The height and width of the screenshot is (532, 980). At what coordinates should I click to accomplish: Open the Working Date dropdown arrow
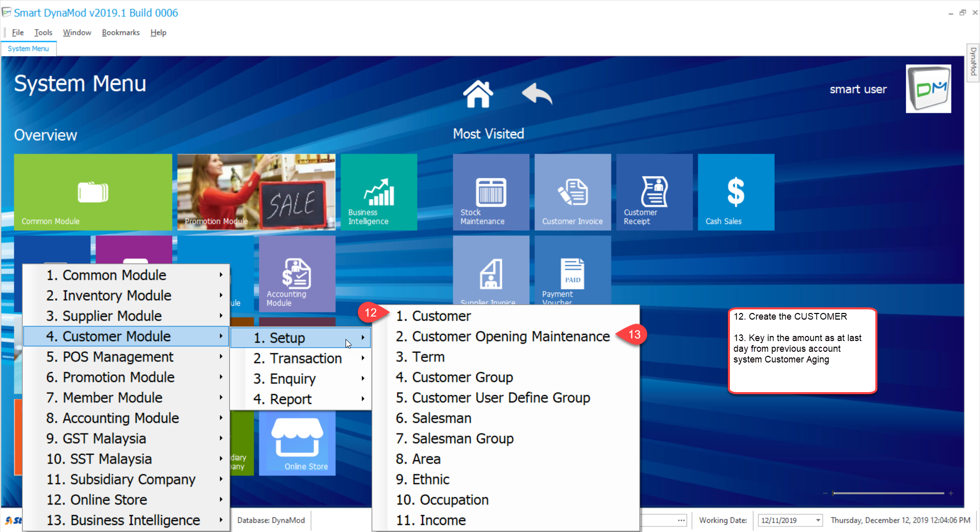pos(818,520)
